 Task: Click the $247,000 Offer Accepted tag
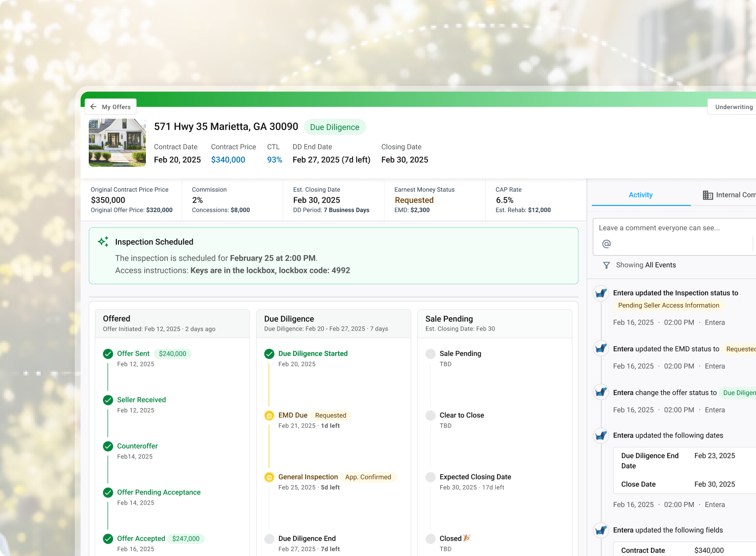(186, 539)
